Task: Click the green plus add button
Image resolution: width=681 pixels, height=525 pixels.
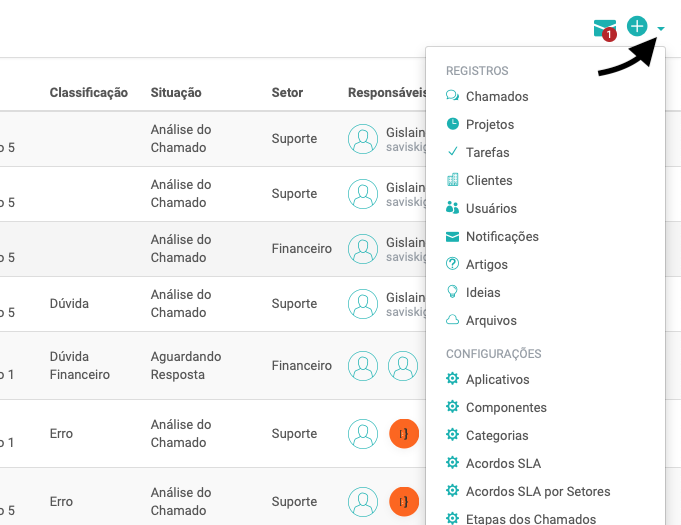Action: [x=637, y=26]
